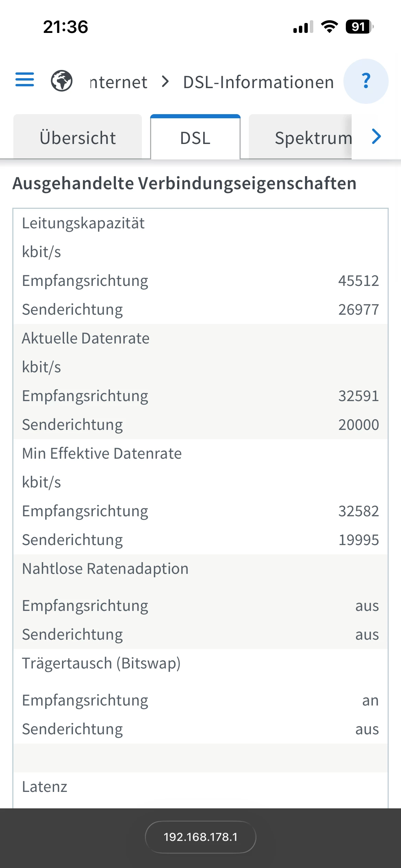This screenshot has height=868, width=401.
Task: Tap the Trägertausch (Bitswap) row heading
Action: coord(101,663)
